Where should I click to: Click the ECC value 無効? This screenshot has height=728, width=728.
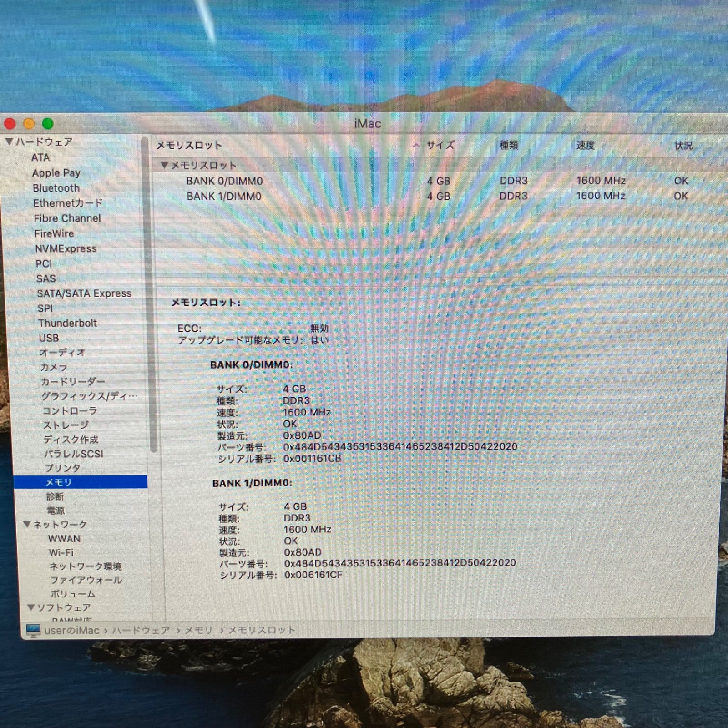pos(319,328)
